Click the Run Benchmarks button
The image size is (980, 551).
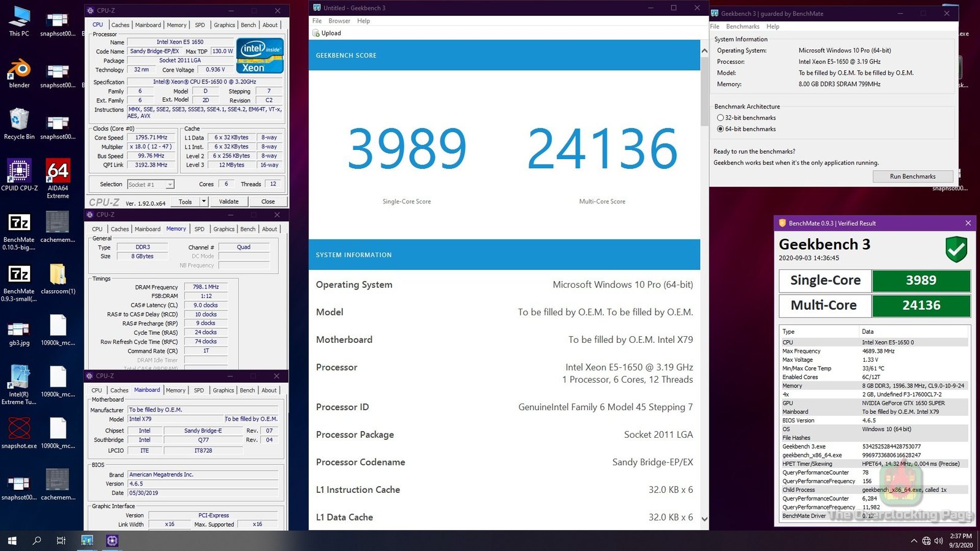click(912, 176)
